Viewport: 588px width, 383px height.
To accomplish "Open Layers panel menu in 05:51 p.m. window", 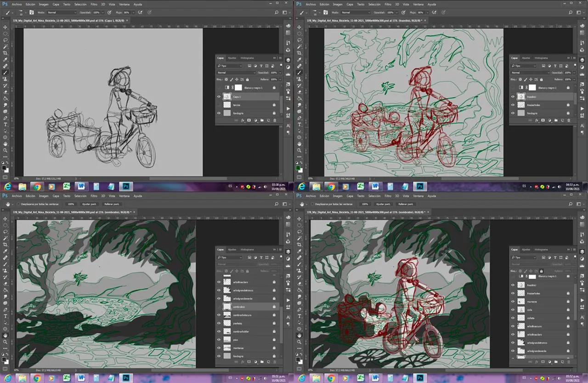I will point(280,250).
